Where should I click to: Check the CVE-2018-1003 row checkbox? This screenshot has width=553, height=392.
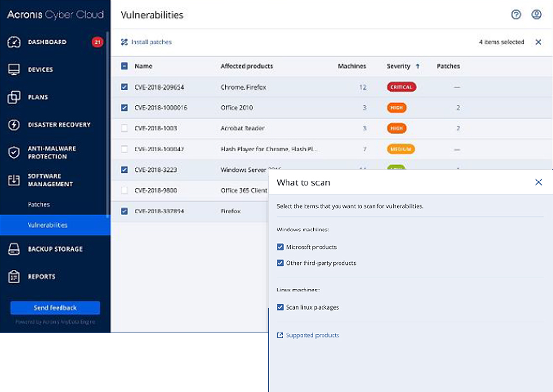124,128
